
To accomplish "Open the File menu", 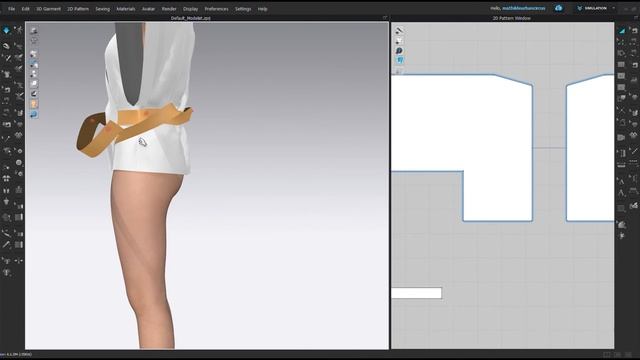I will pos(11,9).
